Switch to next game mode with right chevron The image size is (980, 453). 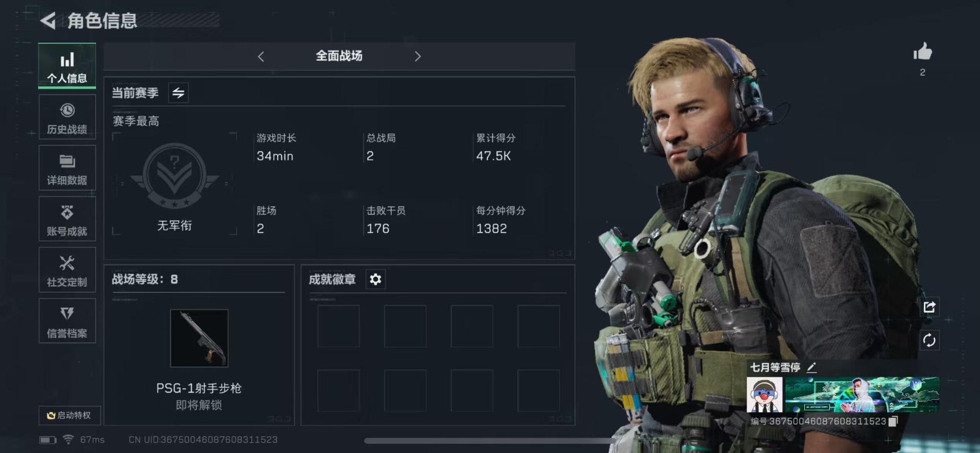418,56
